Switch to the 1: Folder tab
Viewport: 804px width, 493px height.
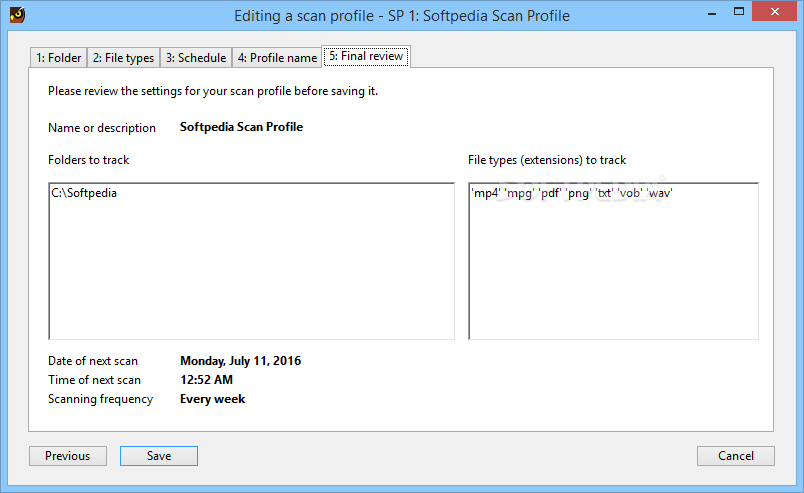tap(58, 57)
